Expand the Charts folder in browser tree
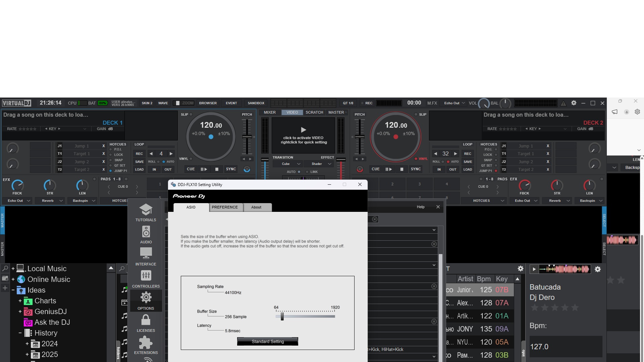 click(x=20, y=301)
